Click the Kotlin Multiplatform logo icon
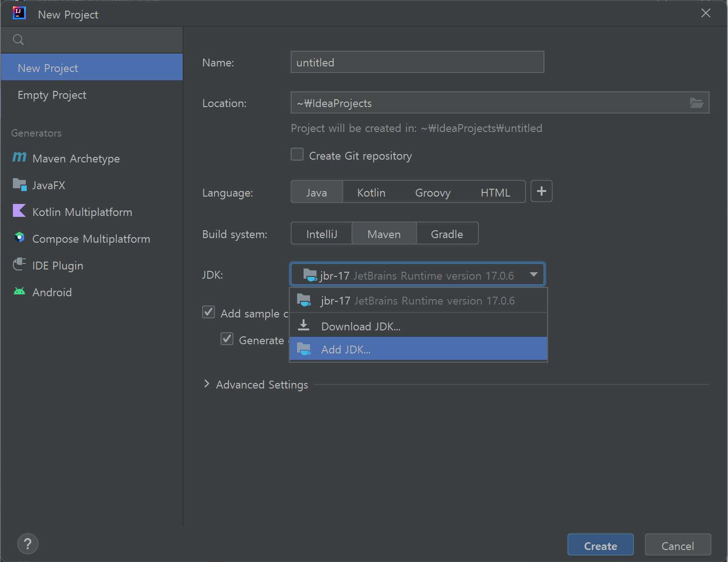 click(19, 211)
